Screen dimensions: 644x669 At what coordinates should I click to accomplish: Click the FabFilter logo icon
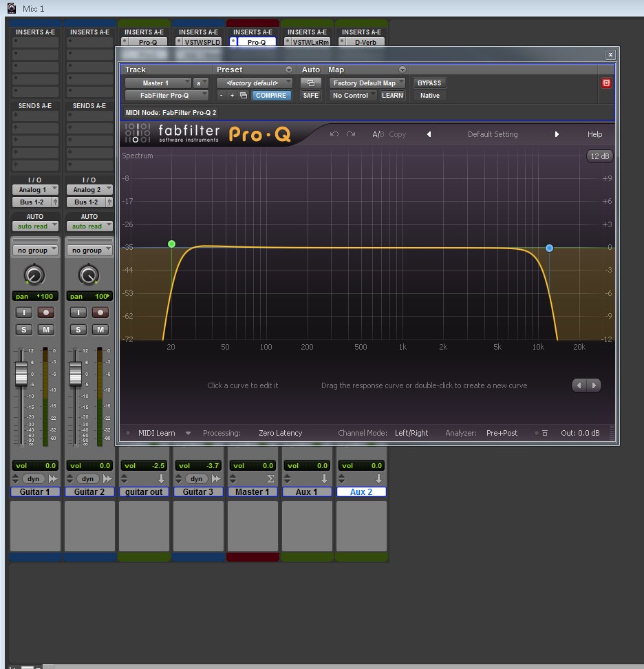click(138, 133)
